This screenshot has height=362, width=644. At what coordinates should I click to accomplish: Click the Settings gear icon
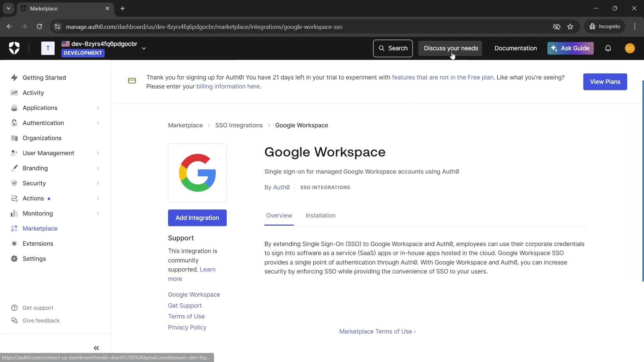pos(14,259)
